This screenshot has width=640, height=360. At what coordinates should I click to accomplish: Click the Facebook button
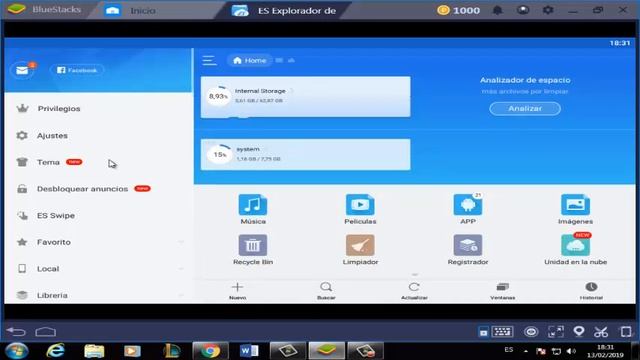pyautogui.click(x=77, y=70)
